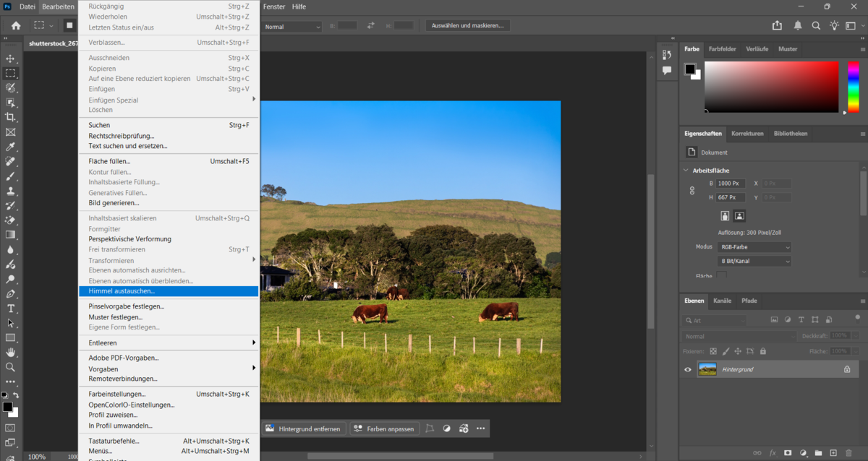
Task: Unlock the Hintergrund layer
Action: (846, 369)
